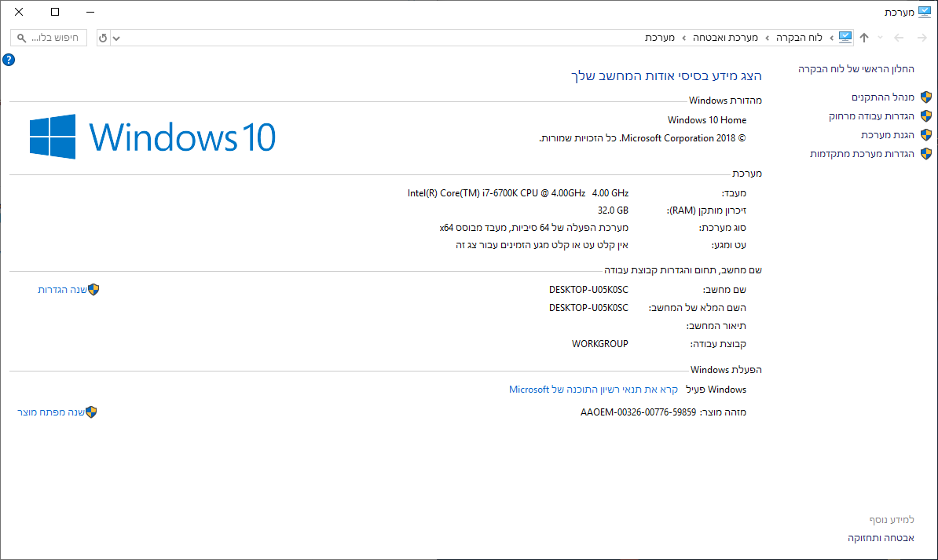This screenshot has width=938, height=560.
Task: Go up one level with up arrow
Action: [864, 38]
